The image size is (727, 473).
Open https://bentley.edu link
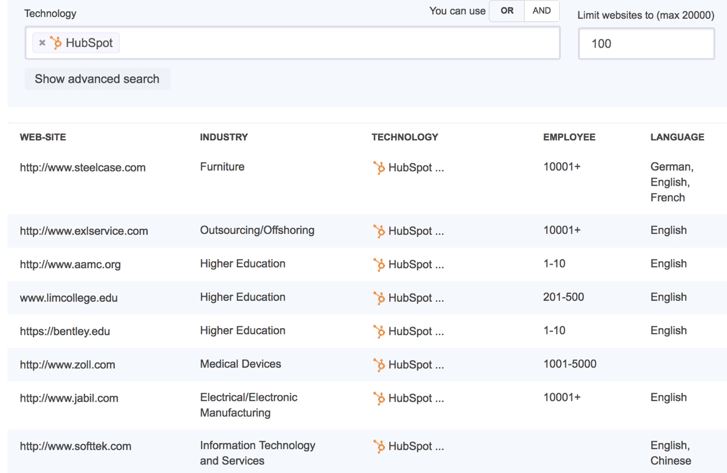[x=65, y=331]
